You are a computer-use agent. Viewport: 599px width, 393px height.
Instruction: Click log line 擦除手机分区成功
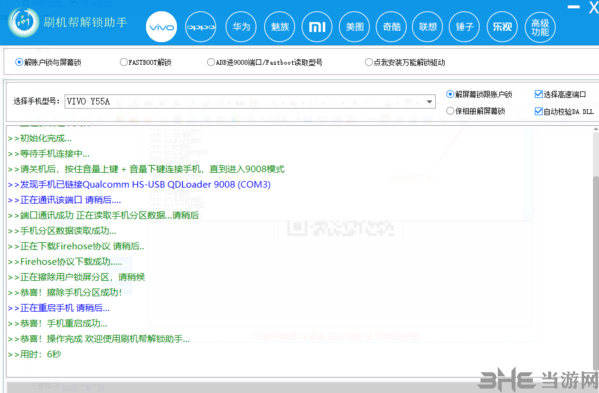point(65,293)
